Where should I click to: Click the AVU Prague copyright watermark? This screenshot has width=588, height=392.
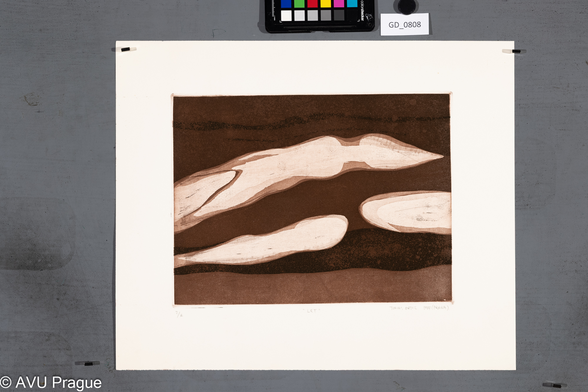51,383
